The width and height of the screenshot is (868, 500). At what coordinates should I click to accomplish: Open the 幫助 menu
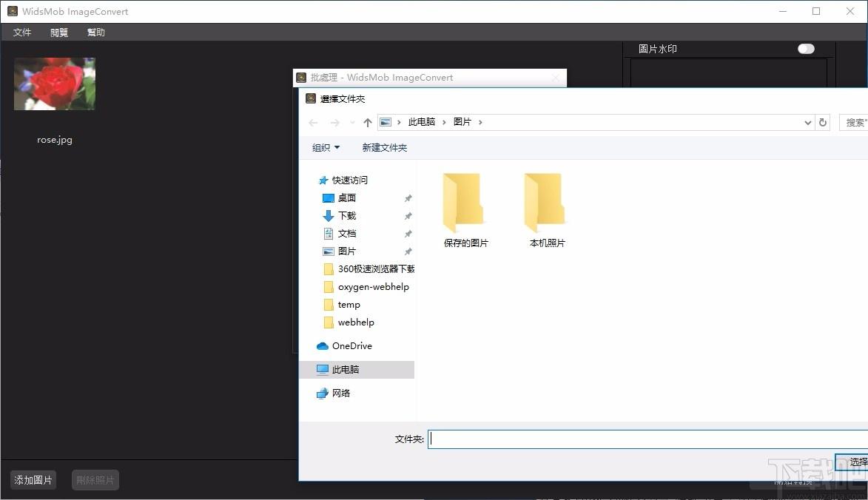click(x=95, y=32)
